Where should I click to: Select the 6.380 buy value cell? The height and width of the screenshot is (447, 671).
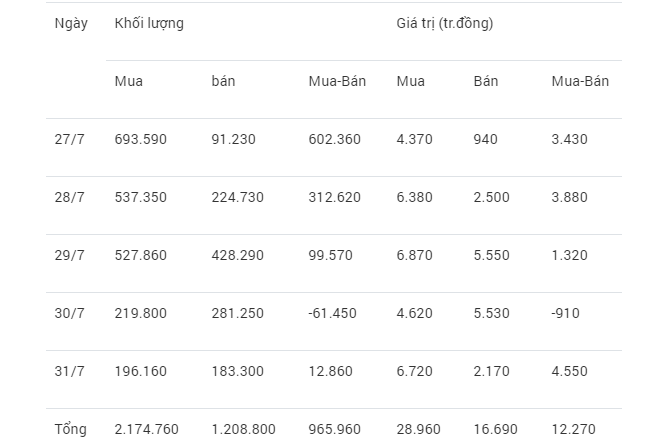(414, 198)
